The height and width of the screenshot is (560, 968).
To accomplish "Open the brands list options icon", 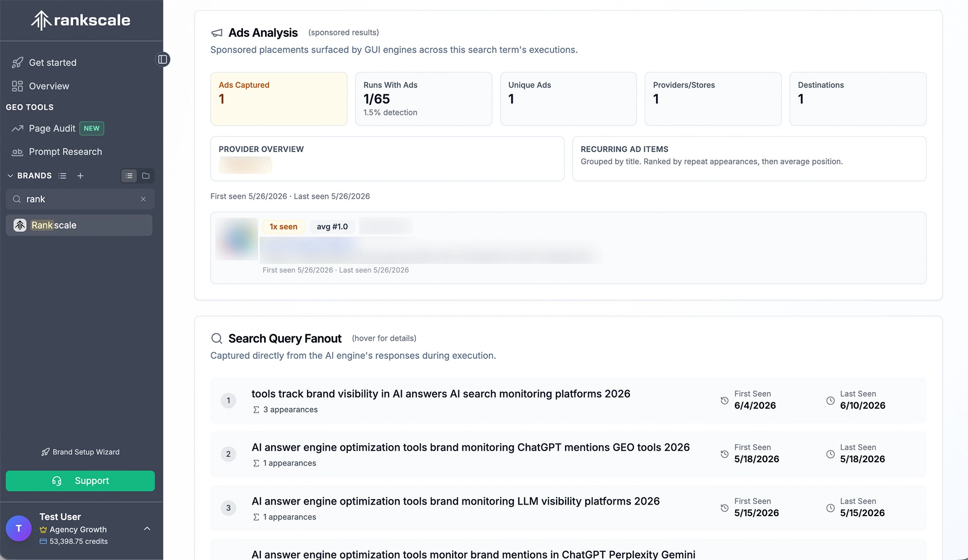I will (63, 176).
